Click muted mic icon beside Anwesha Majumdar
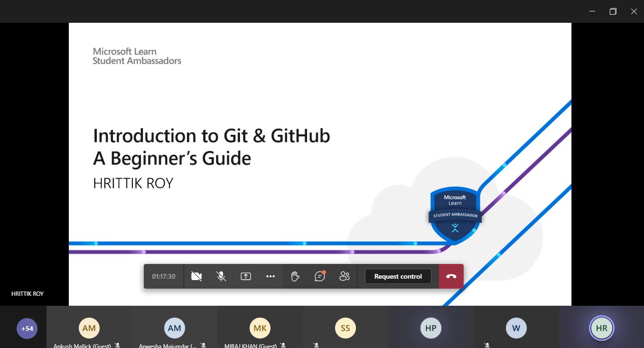The width and height of the screenshot is (644, 348). coord(203,345)
